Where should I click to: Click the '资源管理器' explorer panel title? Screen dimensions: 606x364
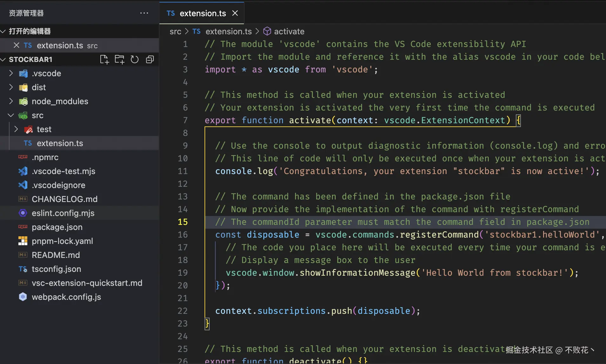pyautogui.click(x=26, y=13)
